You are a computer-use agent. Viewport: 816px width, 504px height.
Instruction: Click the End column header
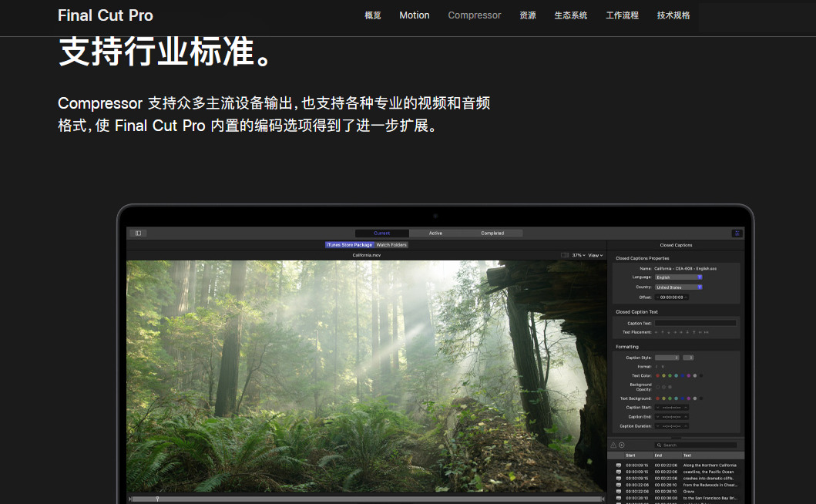click(658, 455)
